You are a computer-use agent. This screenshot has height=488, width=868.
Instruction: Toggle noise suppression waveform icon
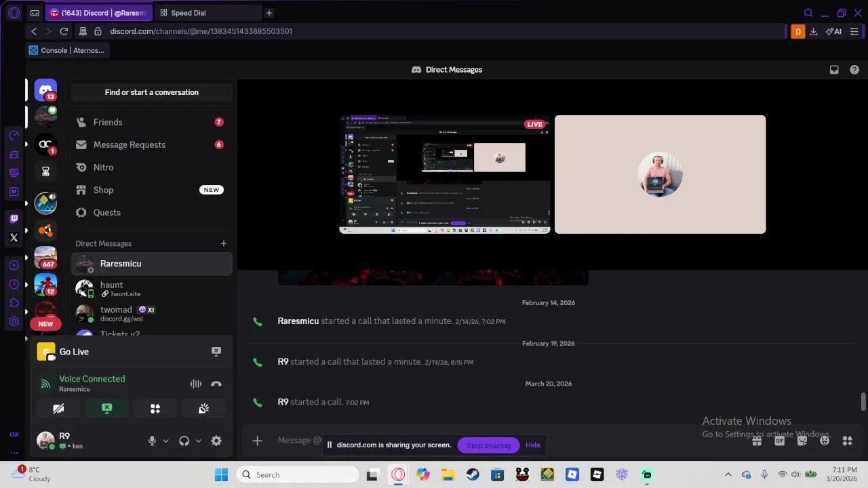point(196,384)
